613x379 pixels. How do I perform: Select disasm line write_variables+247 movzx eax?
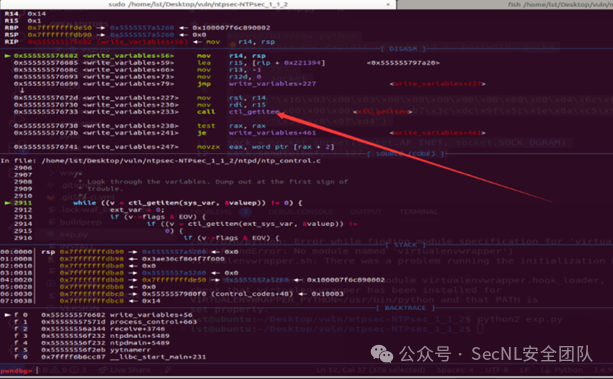[174, 147]
